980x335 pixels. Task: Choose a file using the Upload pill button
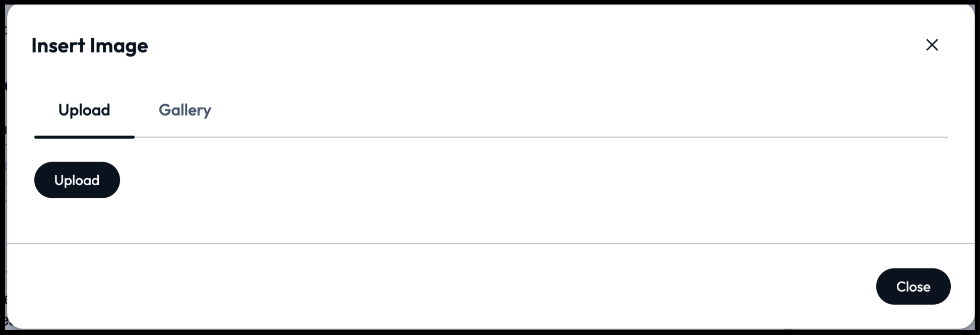point(77,180)
